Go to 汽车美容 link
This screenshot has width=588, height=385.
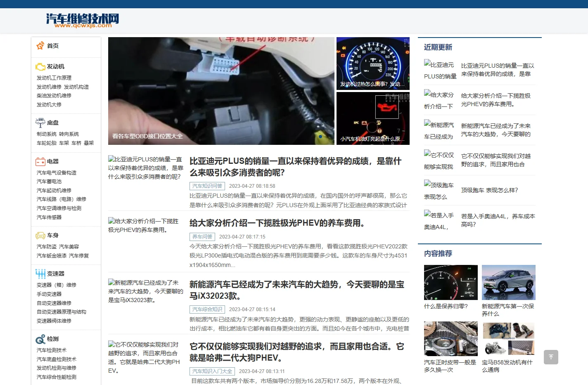pyautogui.click(x=69, y=247)
